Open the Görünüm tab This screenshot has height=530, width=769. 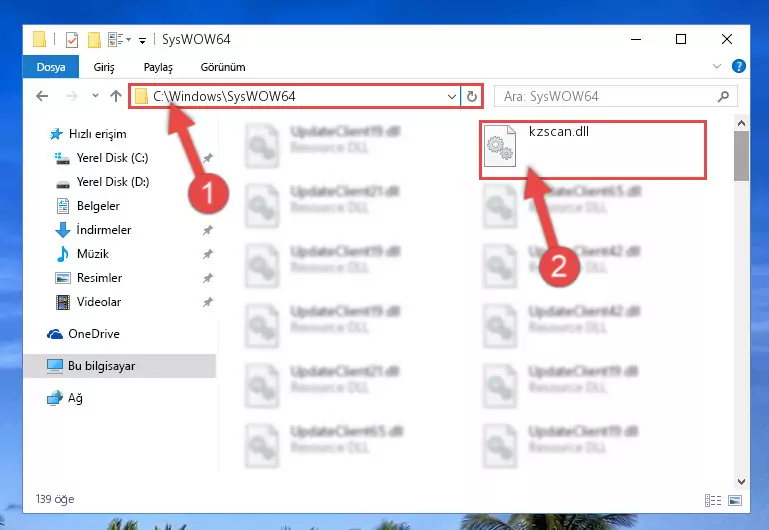[223, 67]
